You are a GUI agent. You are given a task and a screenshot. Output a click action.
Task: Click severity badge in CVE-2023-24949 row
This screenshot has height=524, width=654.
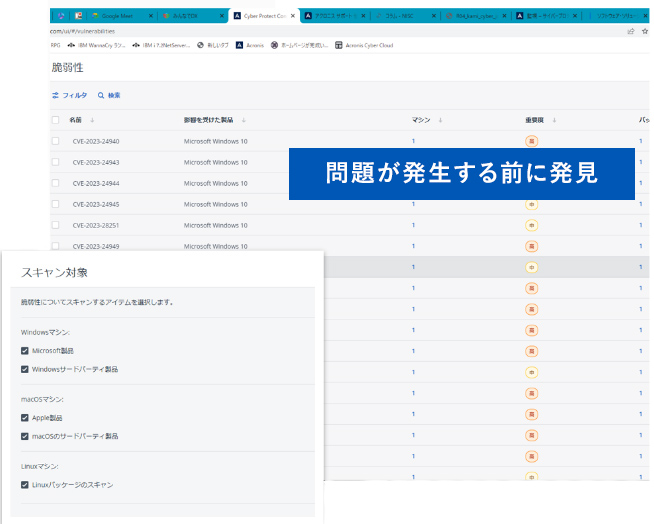pyautogui.click(x=531, y=246)
